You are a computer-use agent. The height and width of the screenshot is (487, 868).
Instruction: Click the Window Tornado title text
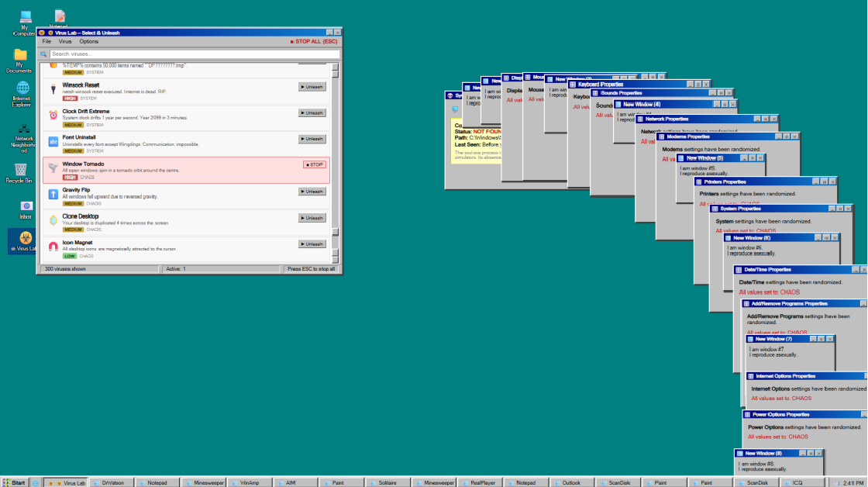click(x=83, y=164)
